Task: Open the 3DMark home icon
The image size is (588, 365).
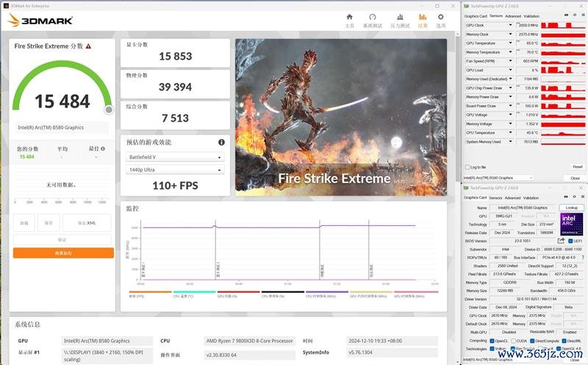Action: [x=350, y=17]
